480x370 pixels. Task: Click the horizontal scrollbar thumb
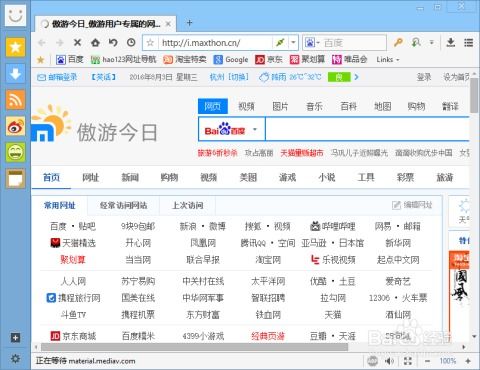tap(194, 347)
